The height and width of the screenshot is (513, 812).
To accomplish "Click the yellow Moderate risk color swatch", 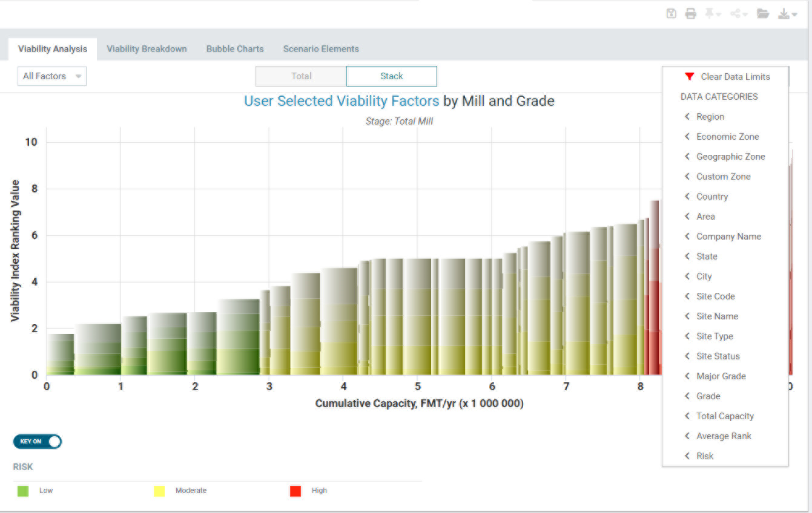I will click(x=159, y=491).
